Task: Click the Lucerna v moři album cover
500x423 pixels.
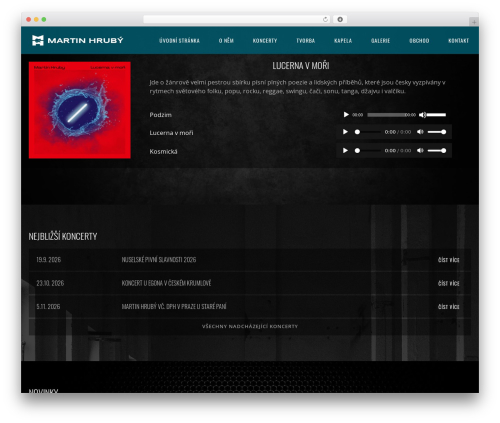Action: point(80,110)
